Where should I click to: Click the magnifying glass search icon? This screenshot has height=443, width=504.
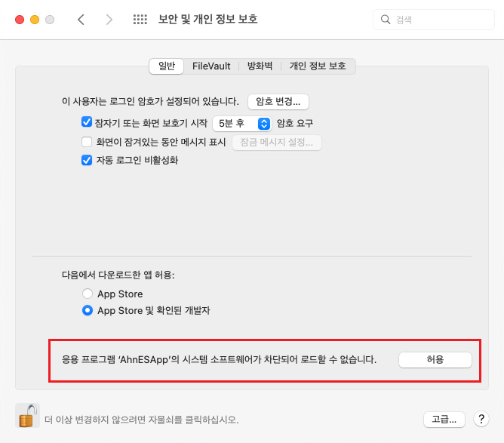pyautogui.click(x=386, y=20)
